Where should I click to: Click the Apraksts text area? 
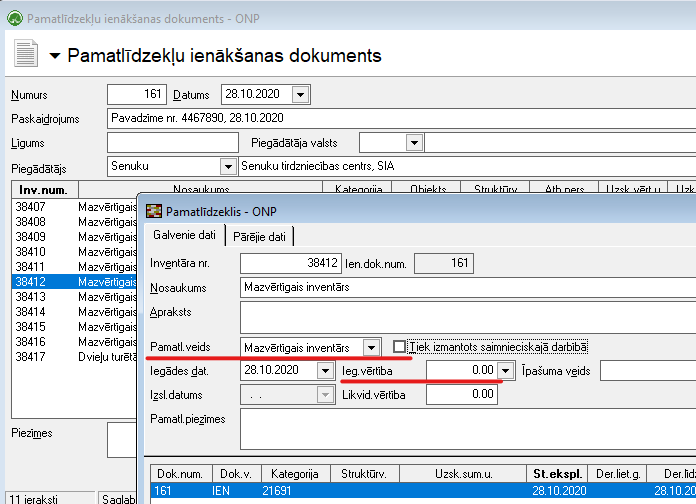[468, 317]
